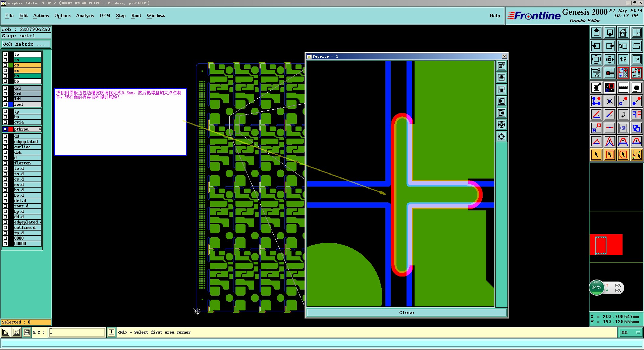Click the zoom out shrink-arrows icon
The height and width of the screenshot is (350, 644).
click(x=610, y=59)
